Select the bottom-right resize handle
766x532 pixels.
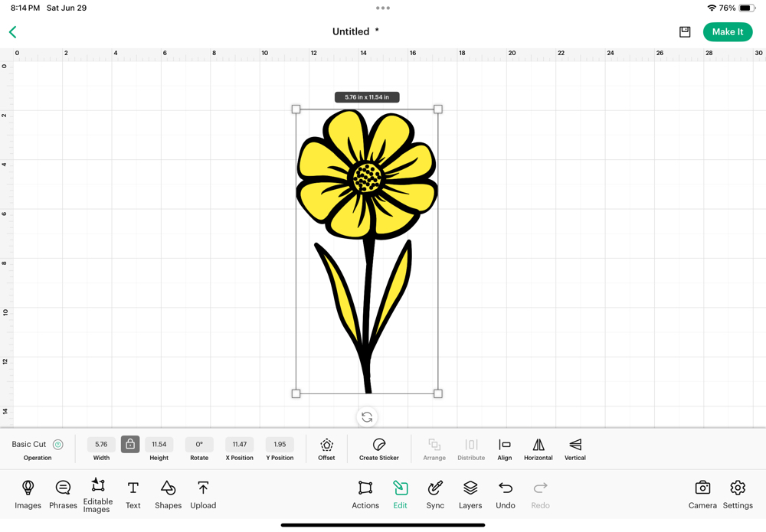click(438, 393)
